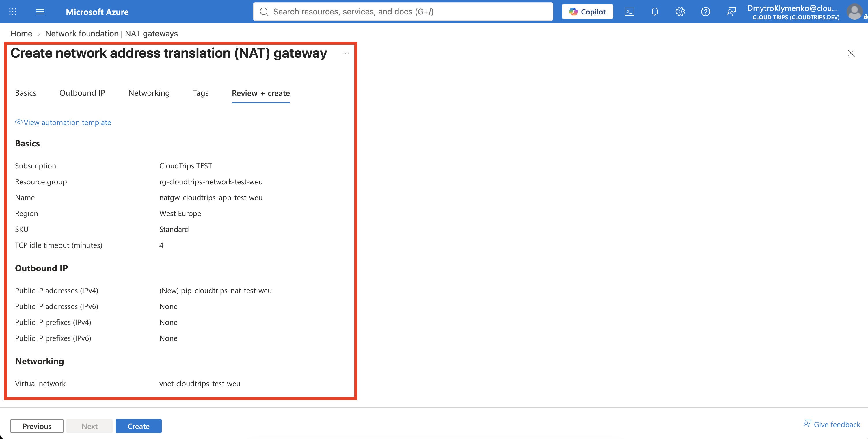The width and height of the screenshot is (868, 439).
Task: Open the header feedback icon
Action: coord(731,12)
